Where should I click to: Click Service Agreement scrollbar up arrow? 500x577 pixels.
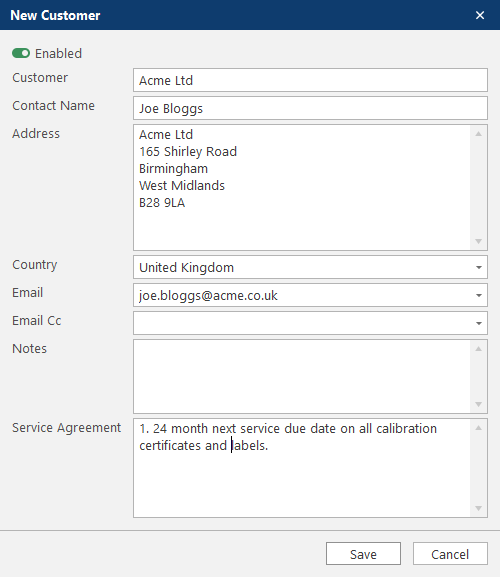pyautogui.click(x=478, y=428)
